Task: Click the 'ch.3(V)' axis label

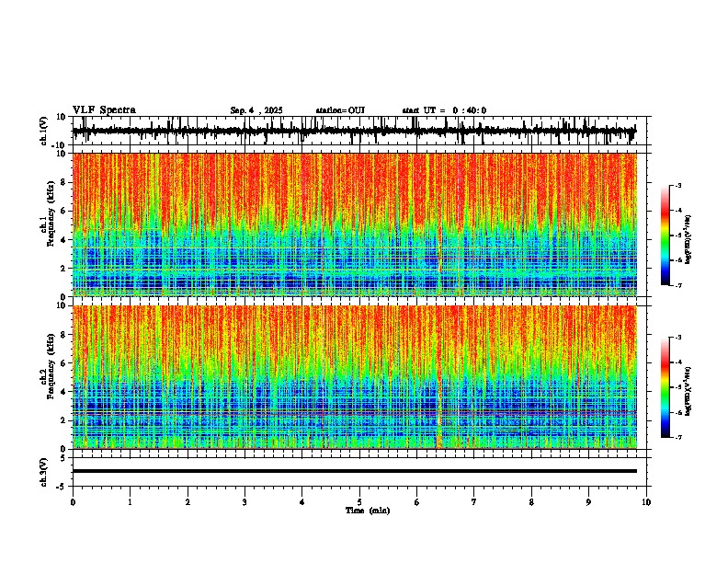Action: click(x=44, y=472)
